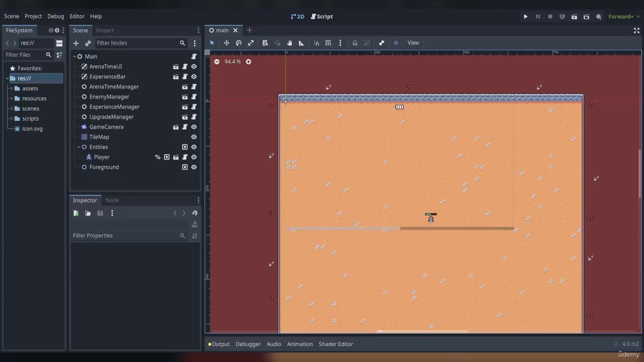Load an existing resource in Inspector

pos(88,213)
